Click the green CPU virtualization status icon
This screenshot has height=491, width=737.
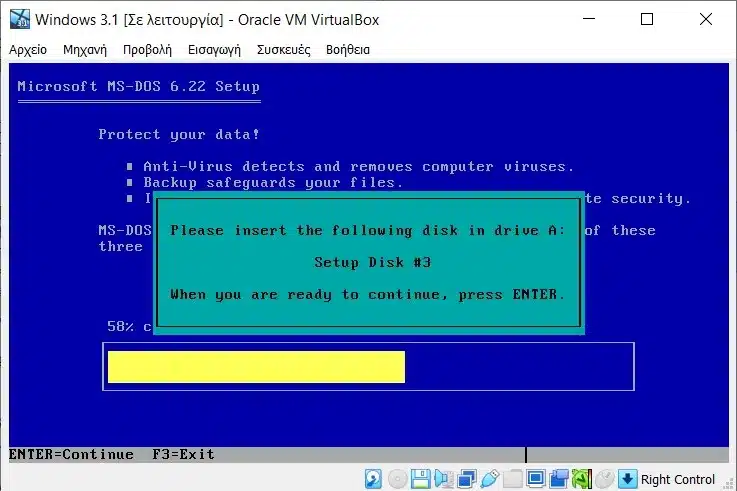(581, 479)
